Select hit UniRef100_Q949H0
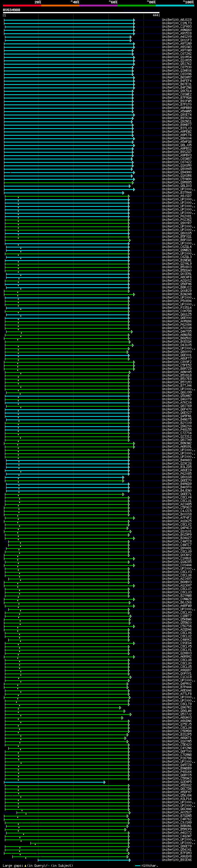Viewport: 197px width, 868px height. click(177, 172)
